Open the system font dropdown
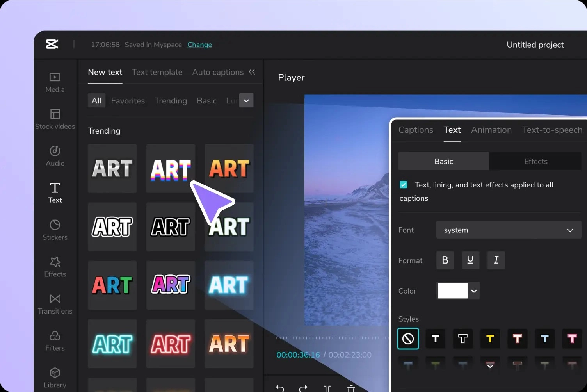 [x=508, y=230]
